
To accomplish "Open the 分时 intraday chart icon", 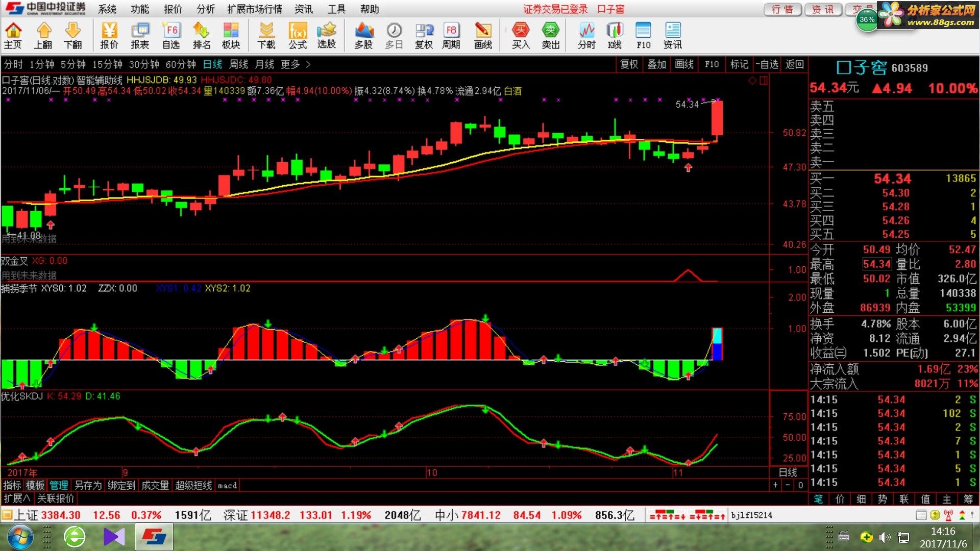I will tap(587, 36).
